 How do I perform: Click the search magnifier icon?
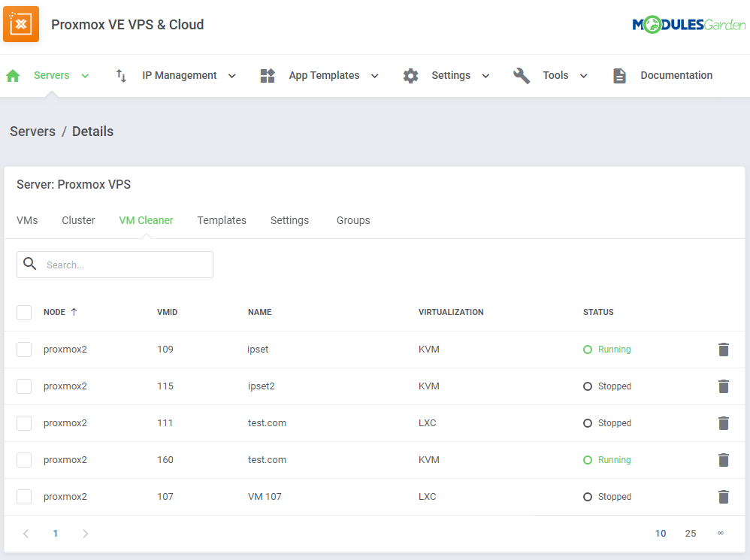pyautogui.click(x=29, y=264)
